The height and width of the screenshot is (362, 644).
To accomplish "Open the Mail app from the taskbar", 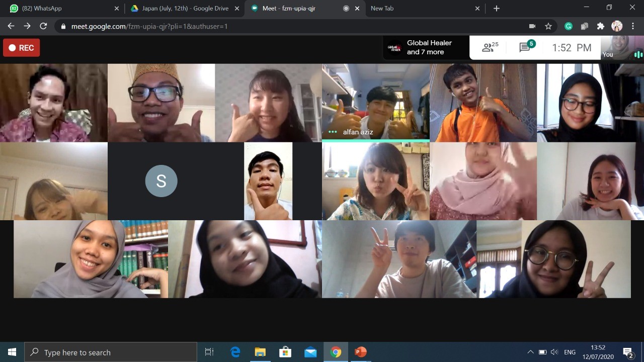I will [310, 352].
